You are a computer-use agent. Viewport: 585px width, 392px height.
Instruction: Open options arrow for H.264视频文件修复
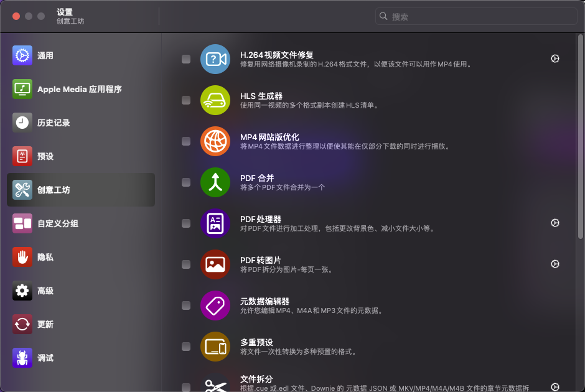point(555,58)
